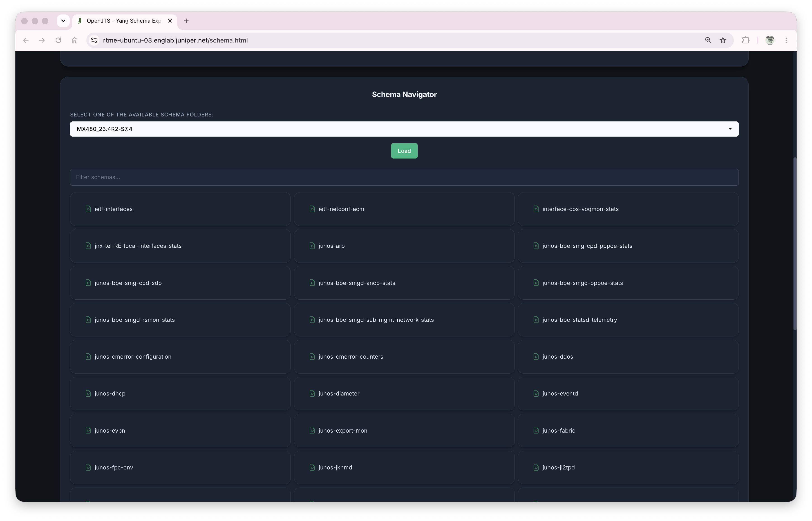Click the file icon beside jnx-tel-RE-local-interfaces-stats

(88, 246)
